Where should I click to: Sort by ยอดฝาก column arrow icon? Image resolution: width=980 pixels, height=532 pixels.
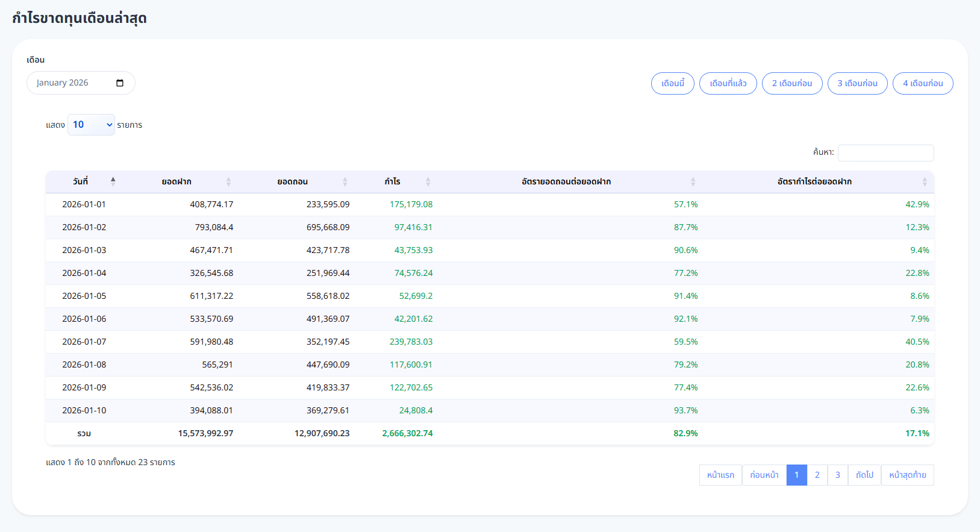(228, 181)
